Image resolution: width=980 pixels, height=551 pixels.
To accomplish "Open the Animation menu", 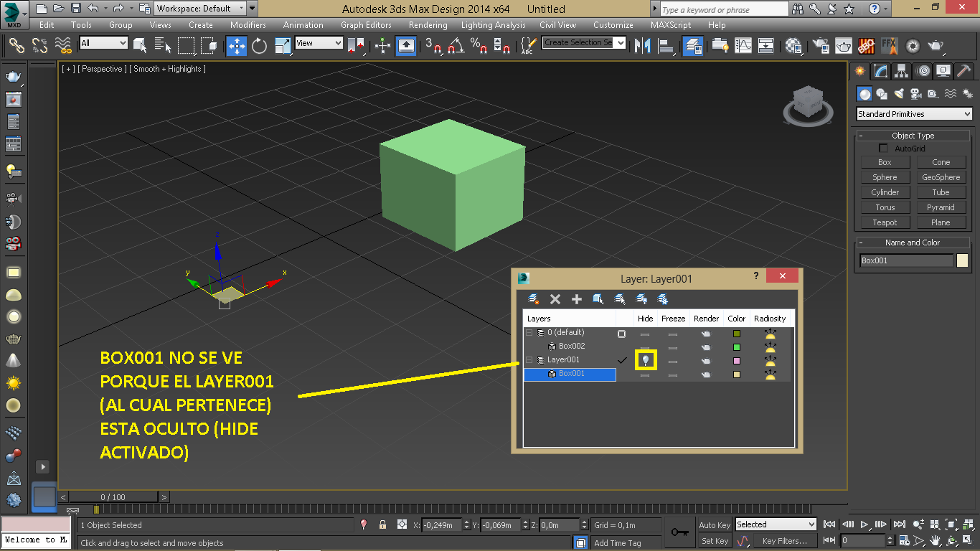I will [303, 25].
